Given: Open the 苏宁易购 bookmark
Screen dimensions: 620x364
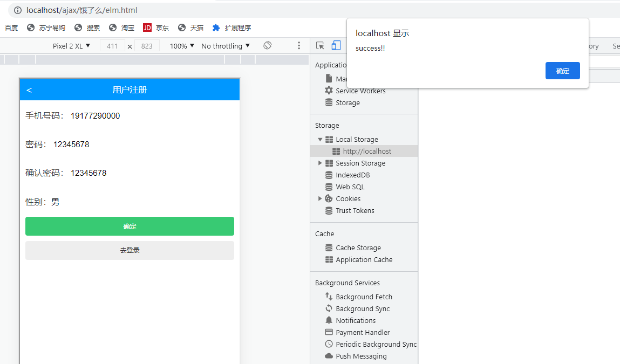Looking at the screenshot, I should point(46,28).
